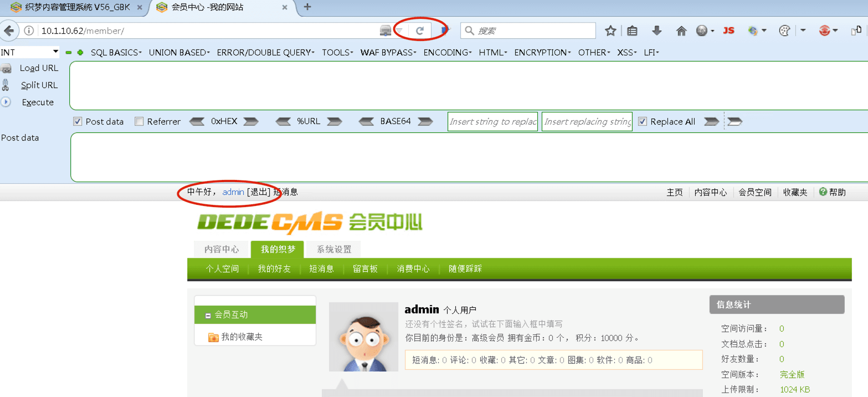The height and width of the screenshot is (397, 868).
Task: Click the green help question icon
Action: pyautogui.click(x=823, y=192)
